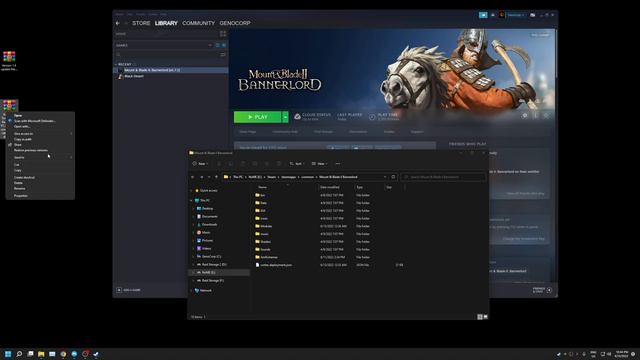The image size is (640, 360).
Task: Open Steam Friends & Chat
Action: [542, 290]
